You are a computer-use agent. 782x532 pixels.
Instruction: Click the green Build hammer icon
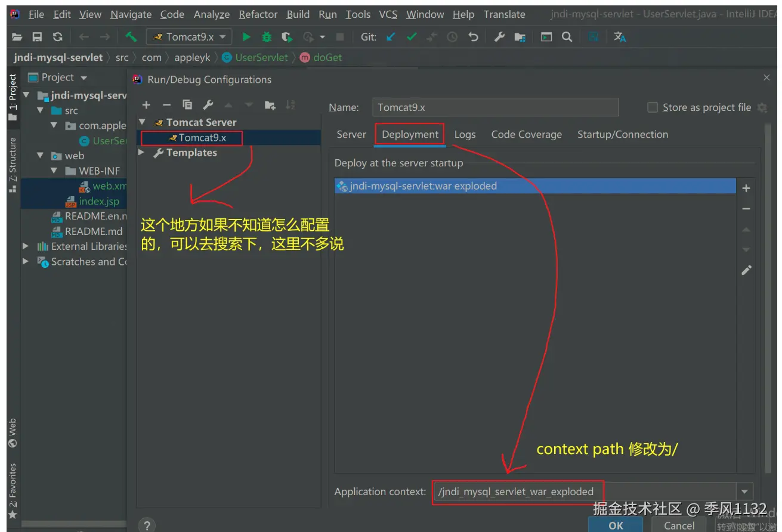pyautogui.click(x=131, y=37)
